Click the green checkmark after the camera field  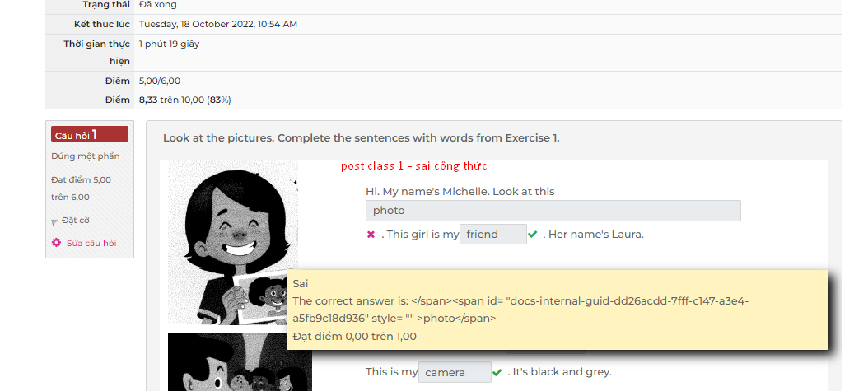[x=497, y=372]
